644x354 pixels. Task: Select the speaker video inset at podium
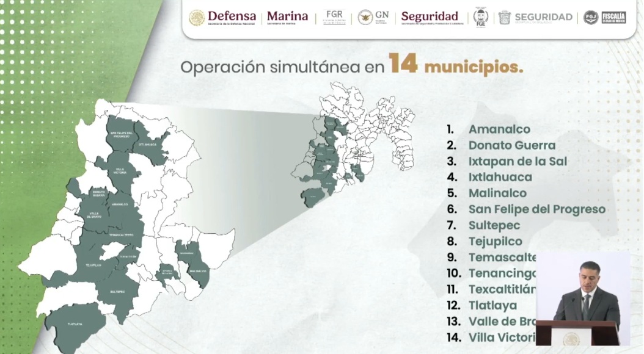[x=583, y=299]
